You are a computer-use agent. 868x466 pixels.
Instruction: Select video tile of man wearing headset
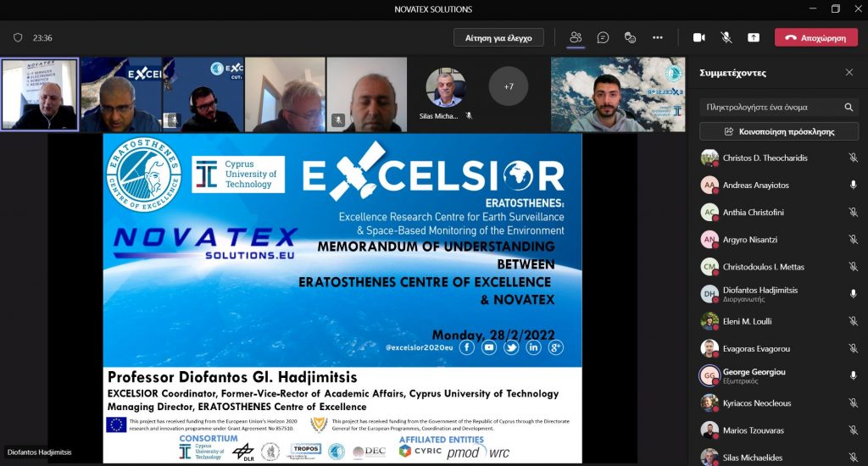(203, 95)
